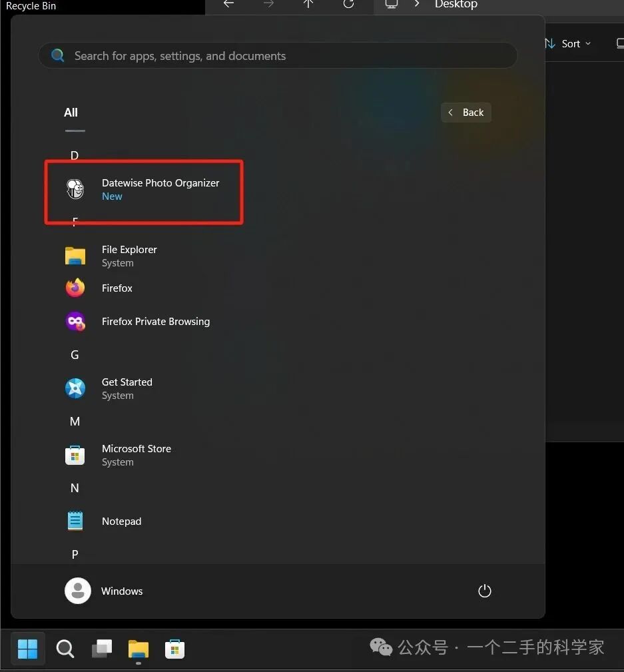The height and width of the screenshot is (672, 624).
Task: Click the Desktop breadcrumb in address bar
Action: [x=456, y=4]
